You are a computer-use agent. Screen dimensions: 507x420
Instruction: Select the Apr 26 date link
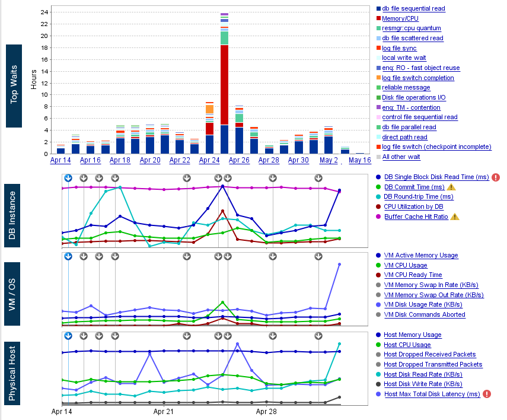(x=239, y=160)
